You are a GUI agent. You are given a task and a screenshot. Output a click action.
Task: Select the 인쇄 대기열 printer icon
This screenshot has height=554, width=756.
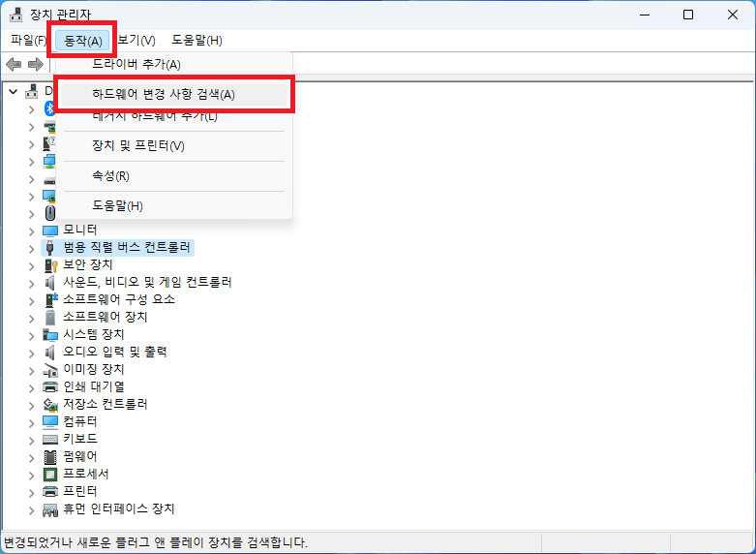point(50,387)
